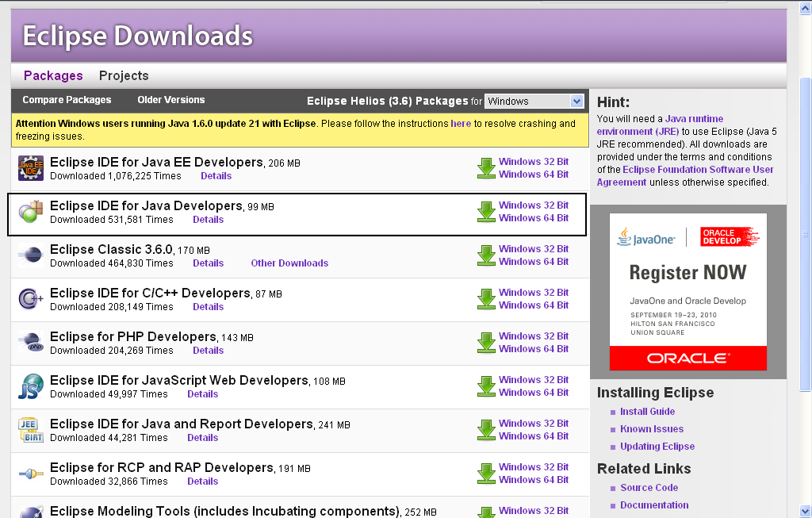Click the Eclipse Classic 3.6.0 logo icon
This screenshot has height=518, width=812.
pyautogui.click(x=31, y=255)
